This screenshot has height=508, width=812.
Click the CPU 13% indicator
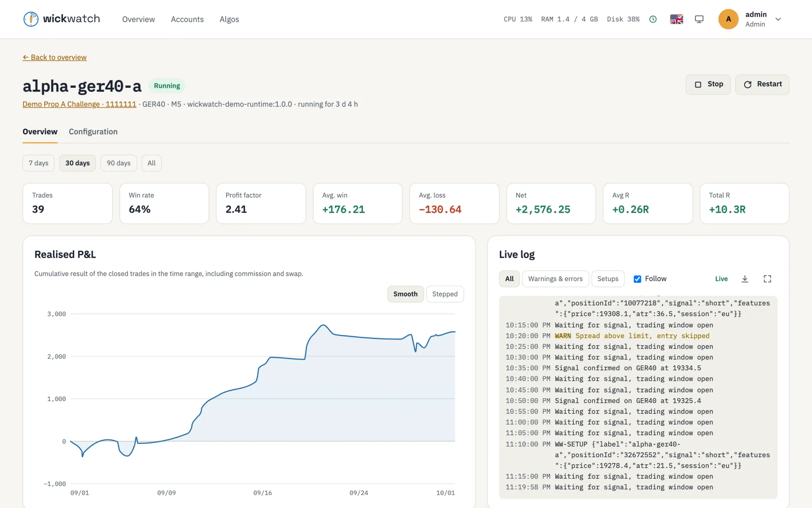tap(518, 19)
